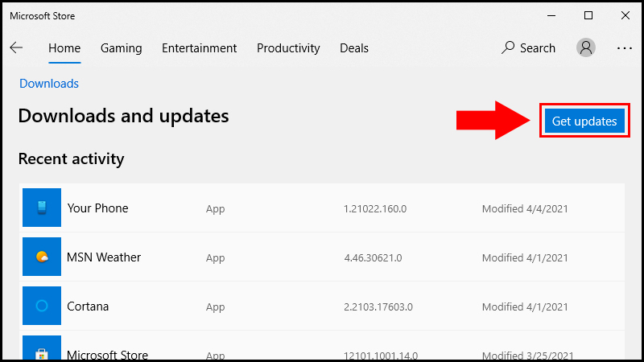Click the App type label for Cortana
This screenshot has width=644, height=362.
pyautogui.click(x=215, y=307)
